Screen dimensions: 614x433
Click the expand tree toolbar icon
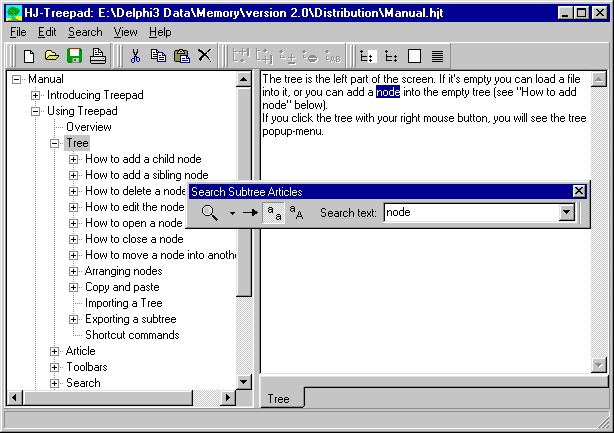[x=391, y=56]
